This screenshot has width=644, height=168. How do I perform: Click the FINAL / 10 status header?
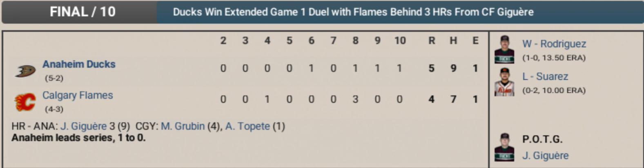[82, 12]
